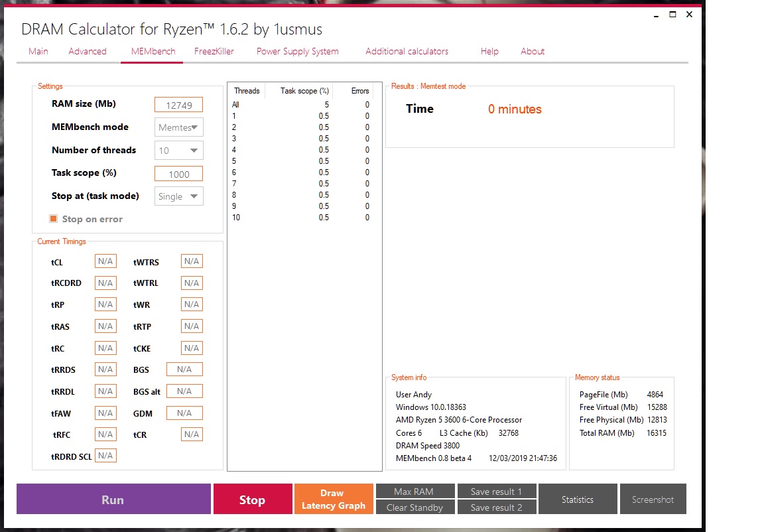
Task: Click the Free Physical (Mb) value 12813
Action: coord(657,420)
